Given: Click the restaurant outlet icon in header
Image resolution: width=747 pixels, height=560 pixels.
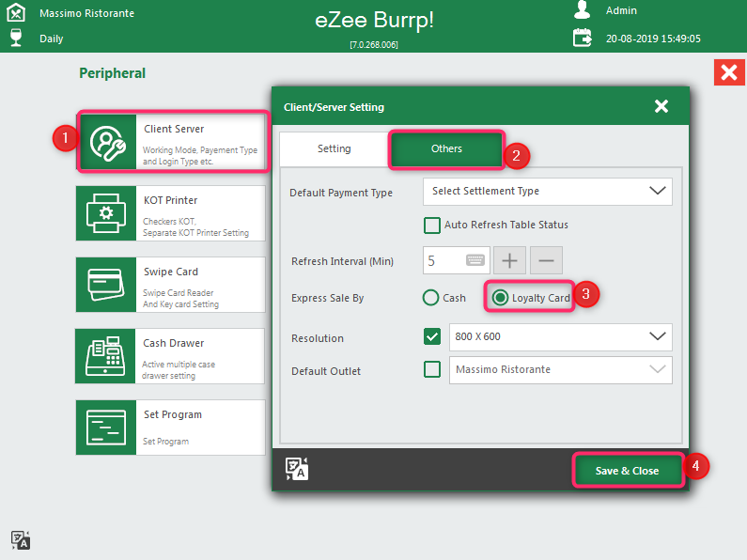Looking at the screenshot, I should 16,12.
